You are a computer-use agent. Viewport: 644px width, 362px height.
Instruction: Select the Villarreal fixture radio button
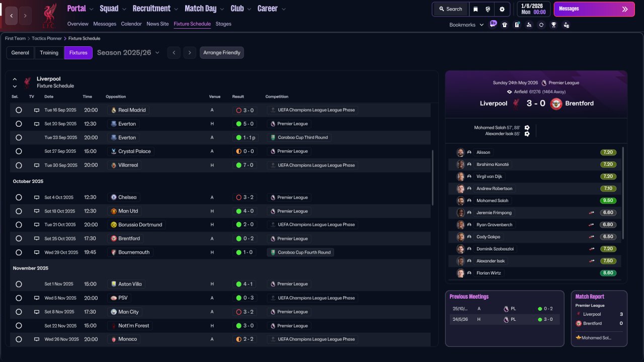(x=19, y=165)
